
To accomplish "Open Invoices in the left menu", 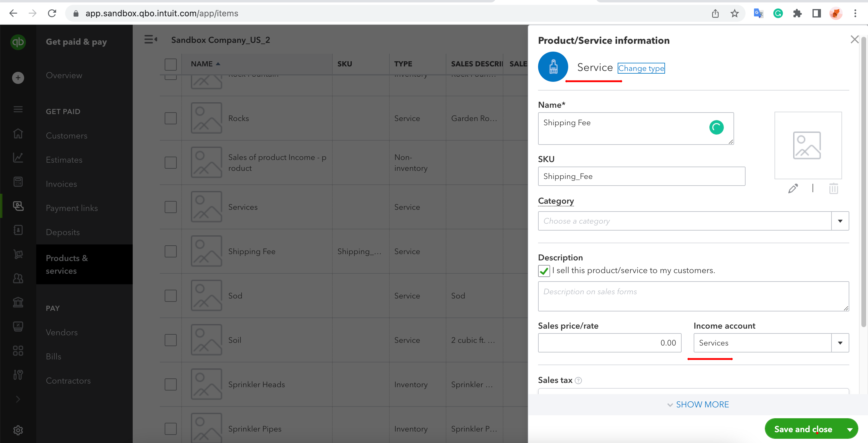I will point(61,184).
